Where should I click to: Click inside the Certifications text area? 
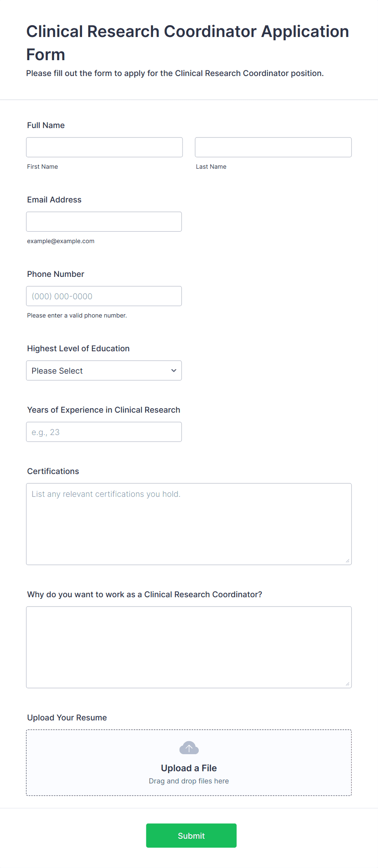click(x=189, y=524)
